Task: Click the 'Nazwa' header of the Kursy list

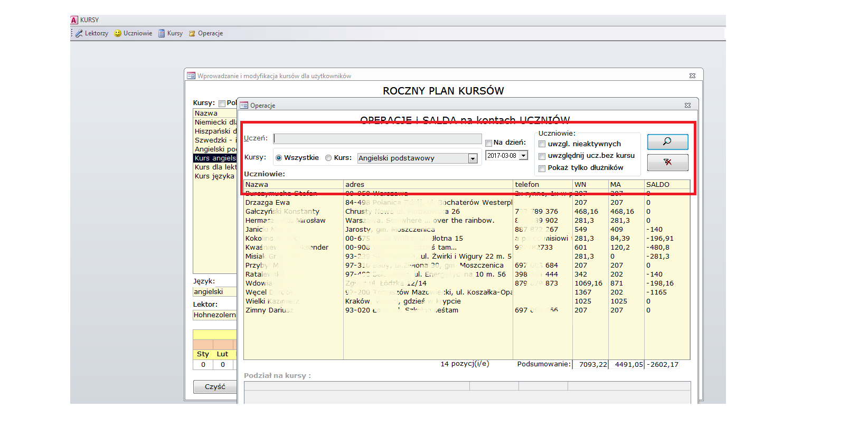Action: pos(215,113)
